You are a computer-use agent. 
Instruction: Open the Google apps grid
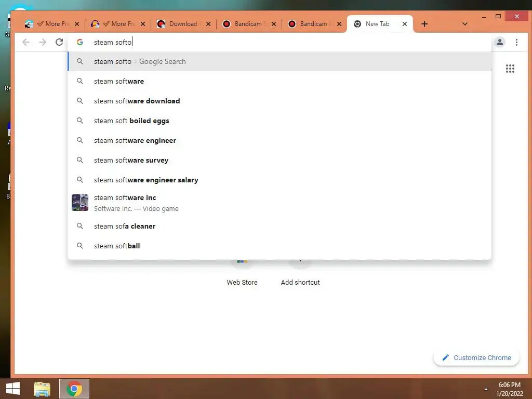point(510,69)
